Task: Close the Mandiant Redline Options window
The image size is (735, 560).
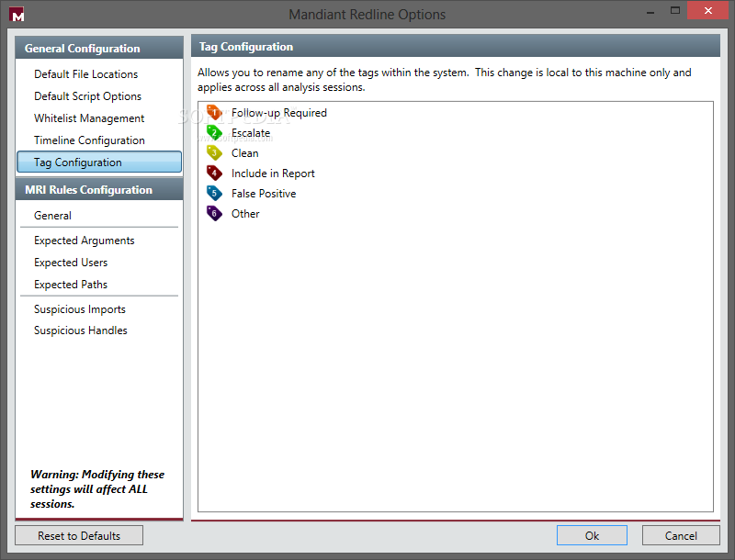Action: 707,10
